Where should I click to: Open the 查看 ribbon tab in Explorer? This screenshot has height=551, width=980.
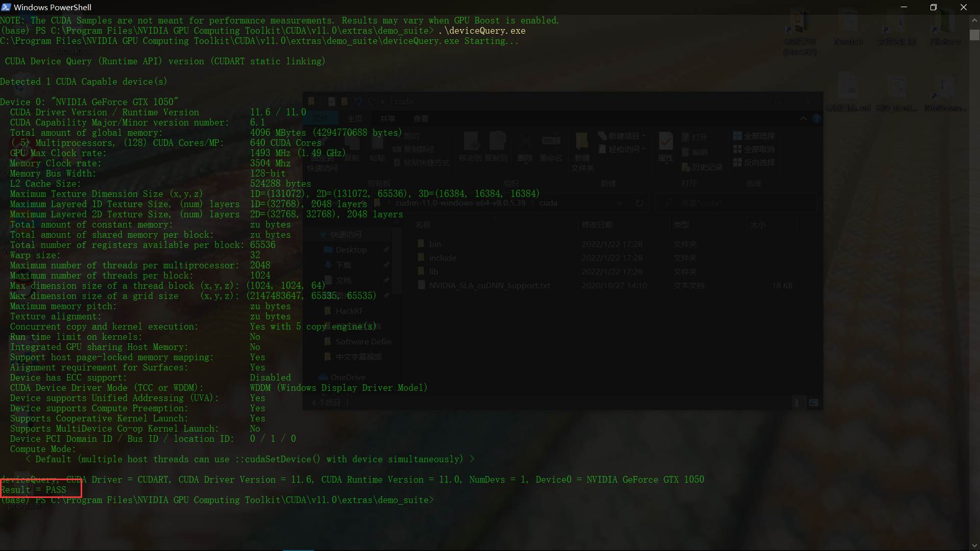point(421,119)
